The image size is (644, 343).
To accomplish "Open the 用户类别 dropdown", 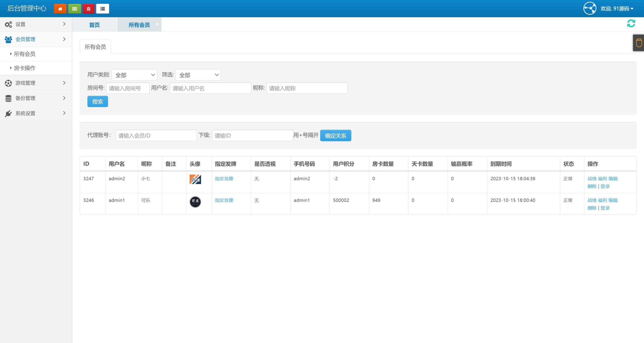I will pyautogui.click(x=134, y=75).
